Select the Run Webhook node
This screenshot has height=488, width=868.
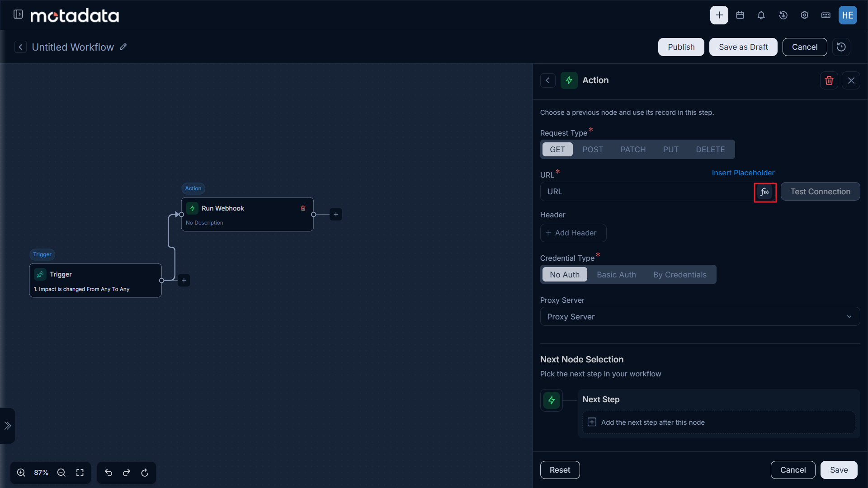pyautogui.click(x=247, y=214)
